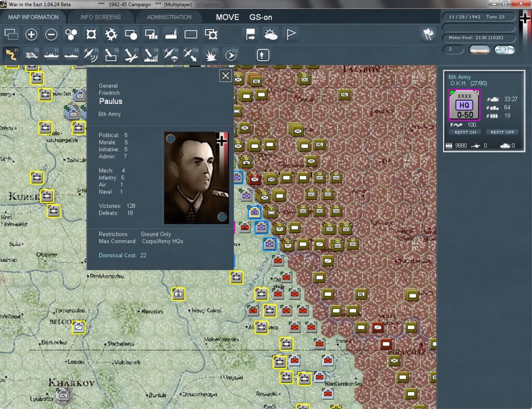
Task: Zoom in with the plus icon
Action: [x=31, y=34]
